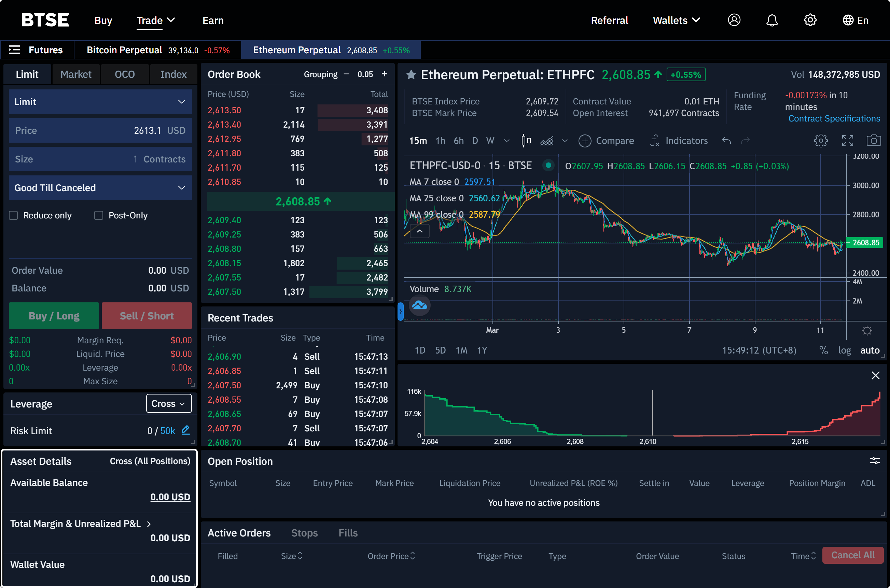Click into the Price input field
The height and width of the screenshot is (588, 890).
coord(100,130)
